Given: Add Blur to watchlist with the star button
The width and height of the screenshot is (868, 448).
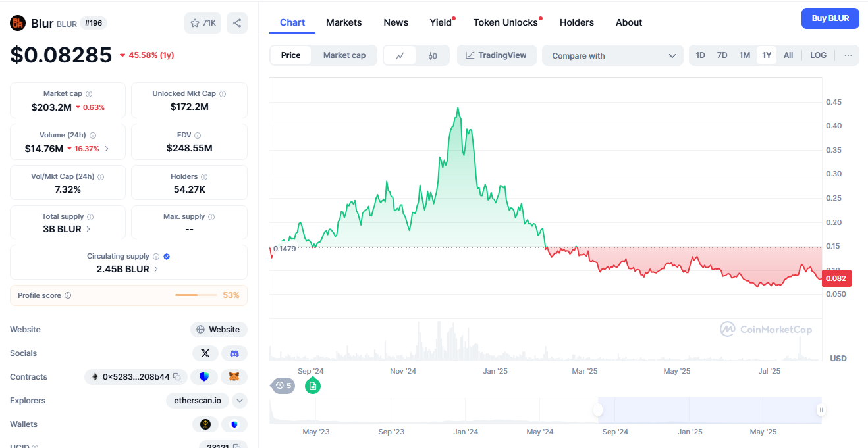Looking at the screenshot, I should click(203, 23).
